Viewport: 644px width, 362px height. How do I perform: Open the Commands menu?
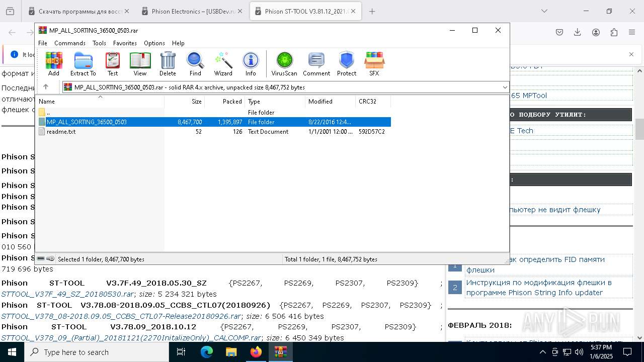coord(70,43)
